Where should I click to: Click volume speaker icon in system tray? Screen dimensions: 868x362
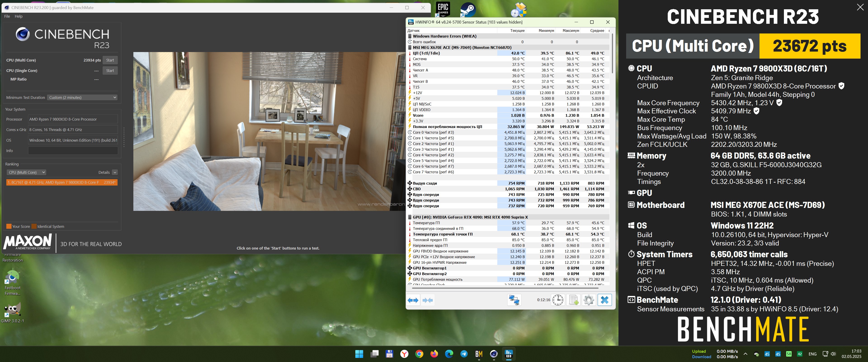pyautogui.click(x=833, y=354)
